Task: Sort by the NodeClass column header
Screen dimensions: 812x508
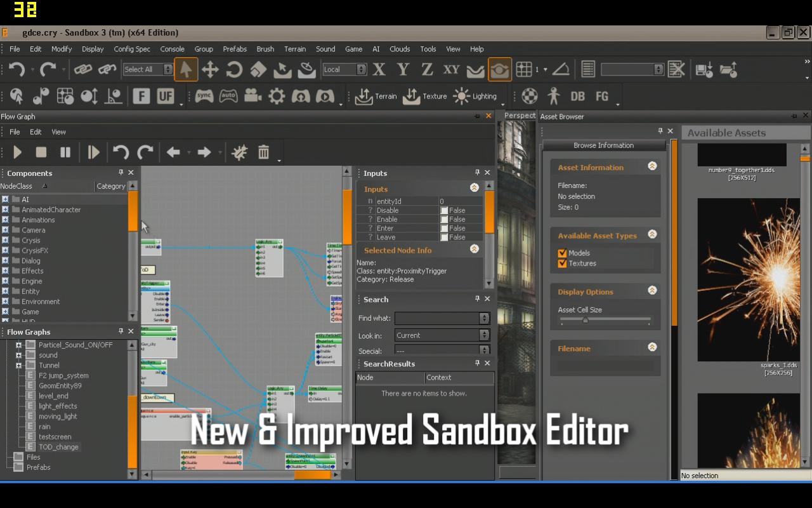Action: tap(47, 186)
